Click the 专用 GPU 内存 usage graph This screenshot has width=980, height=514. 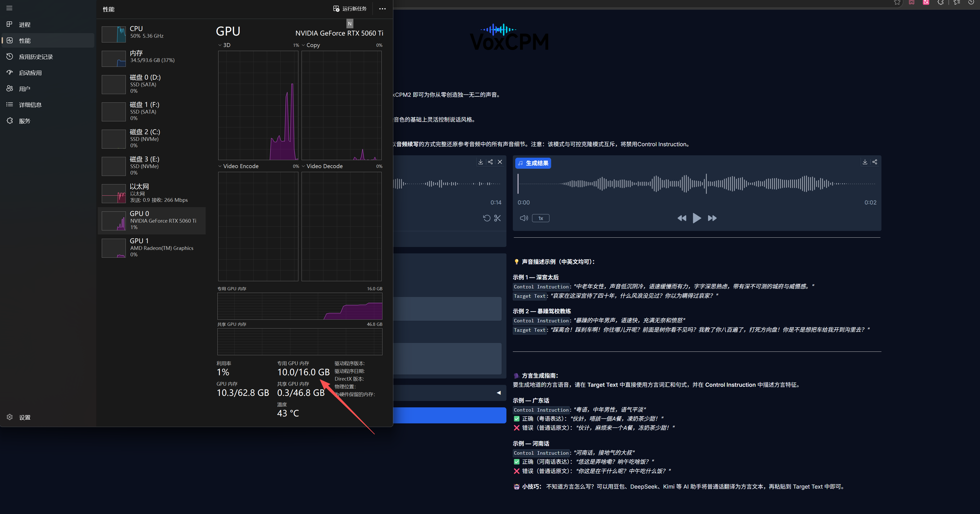[300, 306]
